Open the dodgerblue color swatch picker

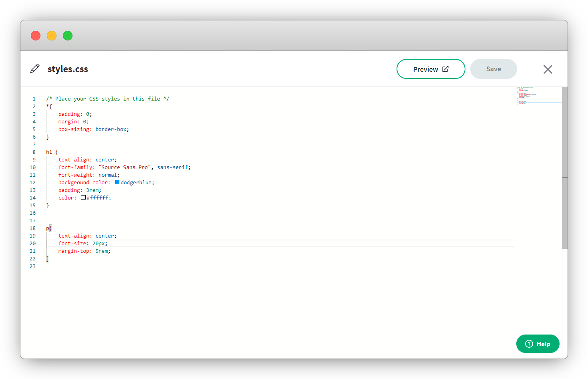117,182
